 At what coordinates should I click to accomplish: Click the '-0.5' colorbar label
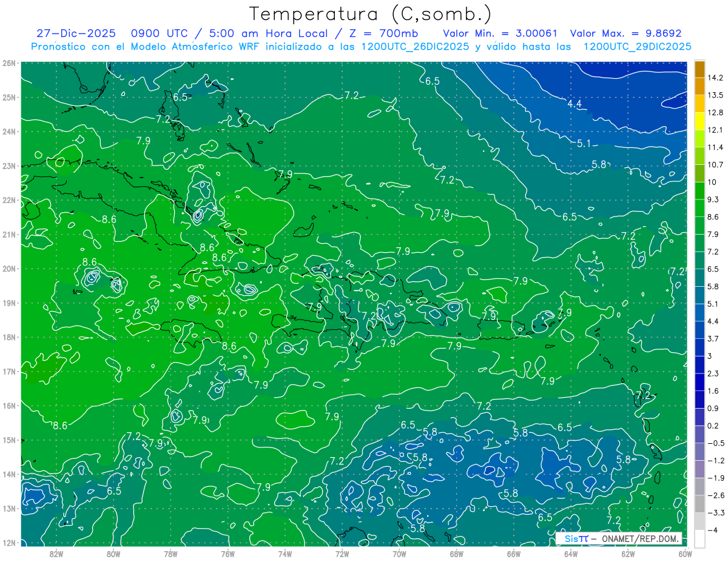tap(715, 443)
